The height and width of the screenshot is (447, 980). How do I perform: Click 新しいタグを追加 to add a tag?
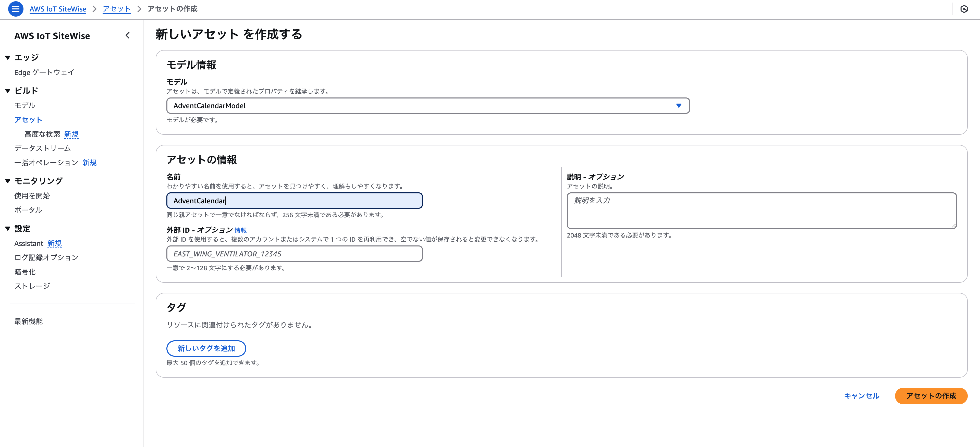206,348
